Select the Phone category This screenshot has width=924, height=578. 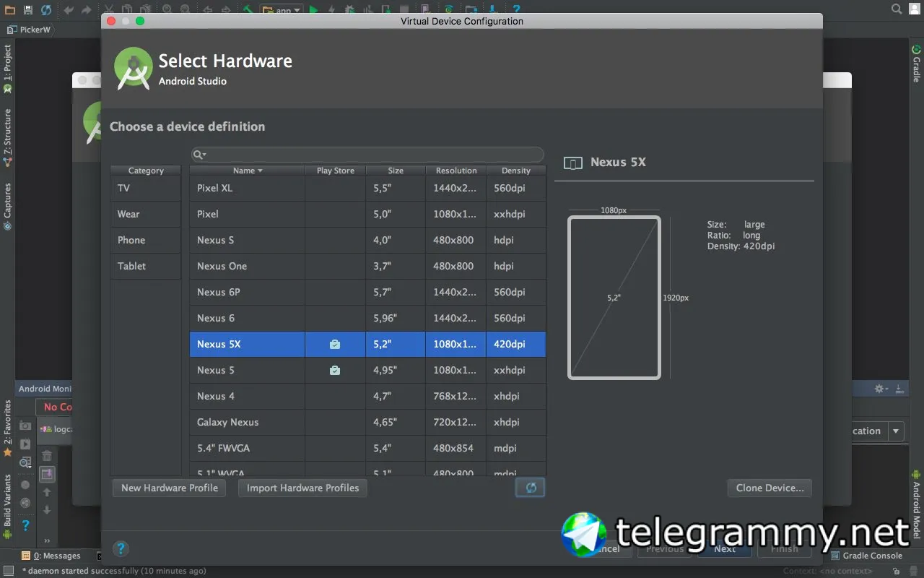click(145, 240)
